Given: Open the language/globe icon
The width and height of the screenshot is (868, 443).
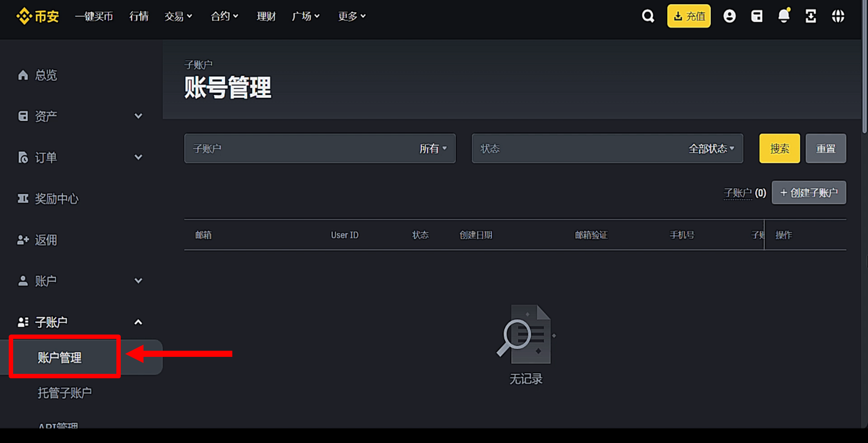Looking at the screenshot, I should pyautogui.click(x=838, y=16).
